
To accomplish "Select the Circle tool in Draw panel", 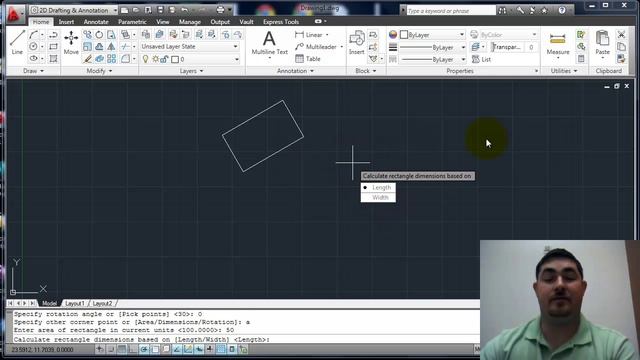I will point(33,47).
